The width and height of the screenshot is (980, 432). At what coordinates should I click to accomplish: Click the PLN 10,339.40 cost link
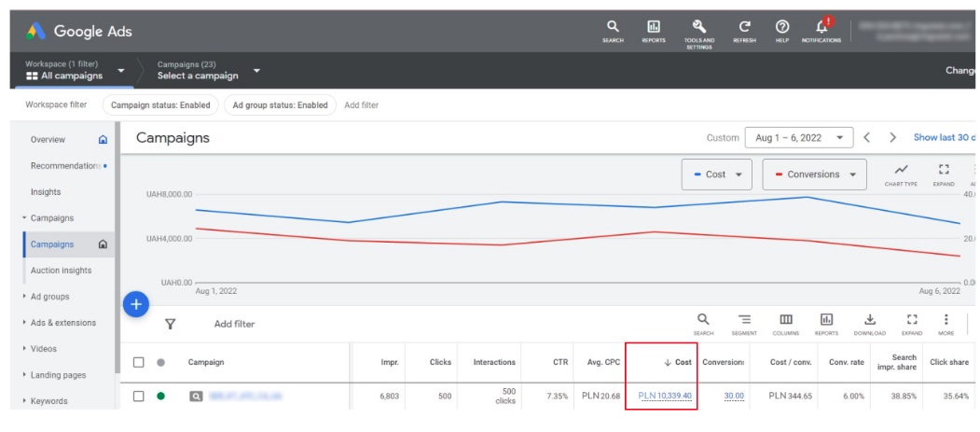tap(665, 396)
